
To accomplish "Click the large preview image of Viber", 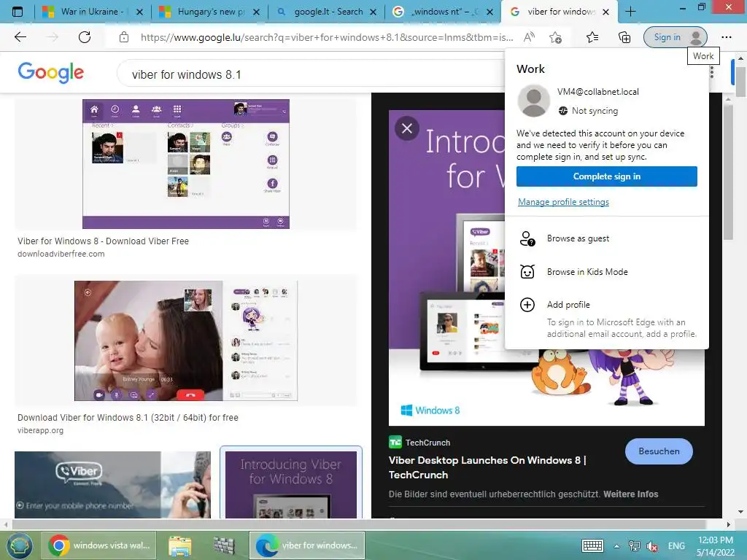I will coord(446,268).
